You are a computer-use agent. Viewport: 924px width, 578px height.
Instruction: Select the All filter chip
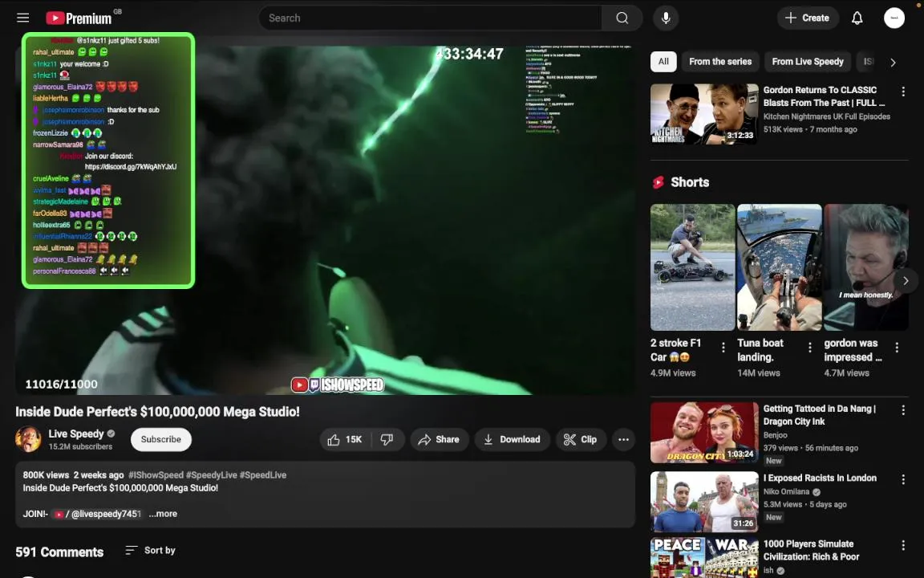tap(663, 61)
